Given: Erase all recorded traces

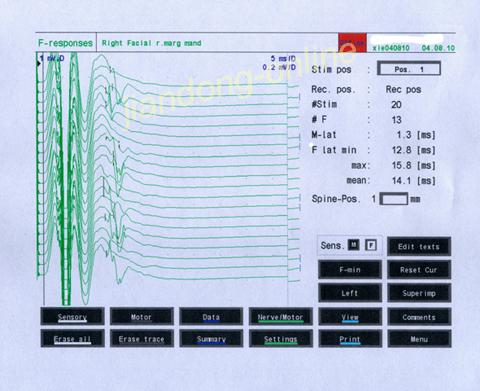Looking at the screenshot, I should [x=72, y=338].
